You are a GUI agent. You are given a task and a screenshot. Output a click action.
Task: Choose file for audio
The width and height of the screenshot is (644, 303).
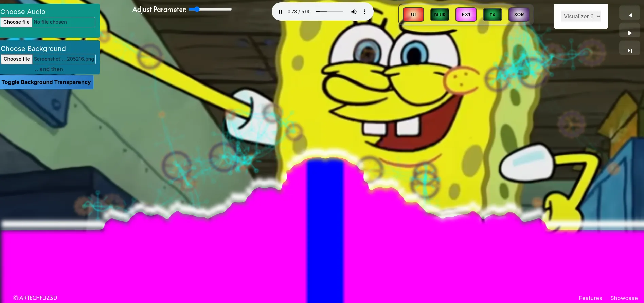point(16,22)
